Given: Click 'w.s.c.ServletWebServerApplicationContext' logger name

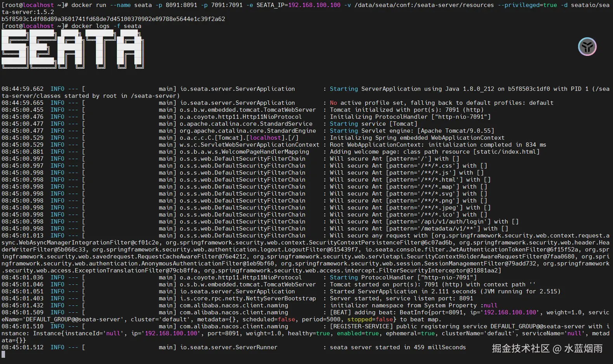Looking at the screenshot, I should (249, 145).
